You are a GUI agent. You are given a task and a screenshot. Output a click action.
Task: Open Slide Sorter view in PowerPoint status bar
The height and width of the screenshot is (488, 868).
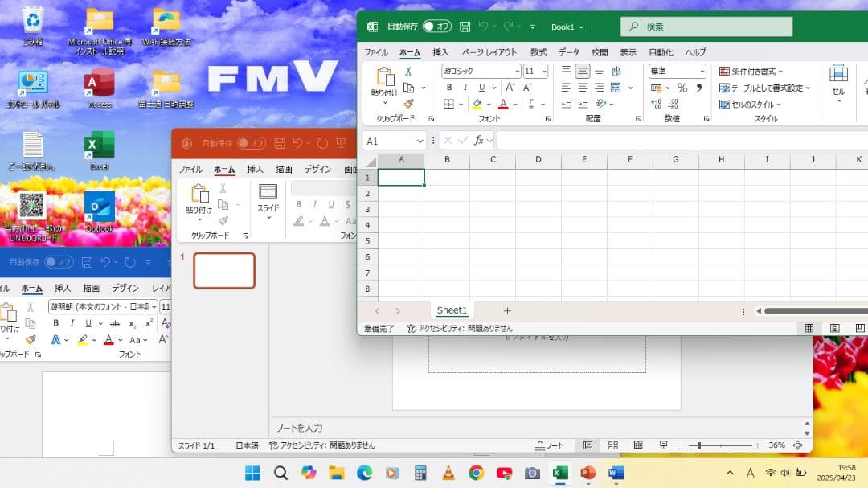(x=612, y=445)
